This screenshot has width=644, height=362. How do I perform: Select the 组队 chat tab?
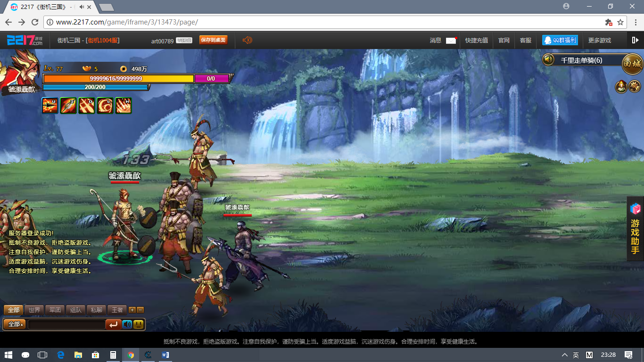76,310
